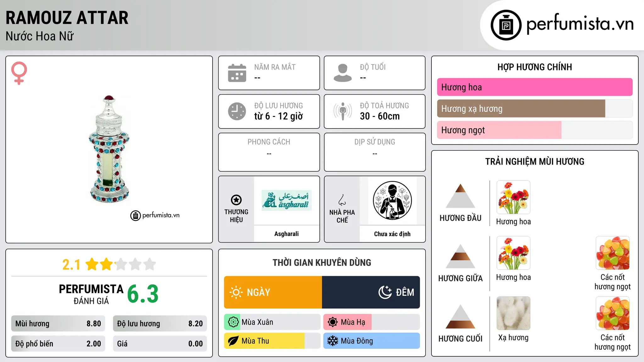644x362 pixels.
Task: Click the pyramid icon above Hương cuối
Action: [x=460, y=316]
